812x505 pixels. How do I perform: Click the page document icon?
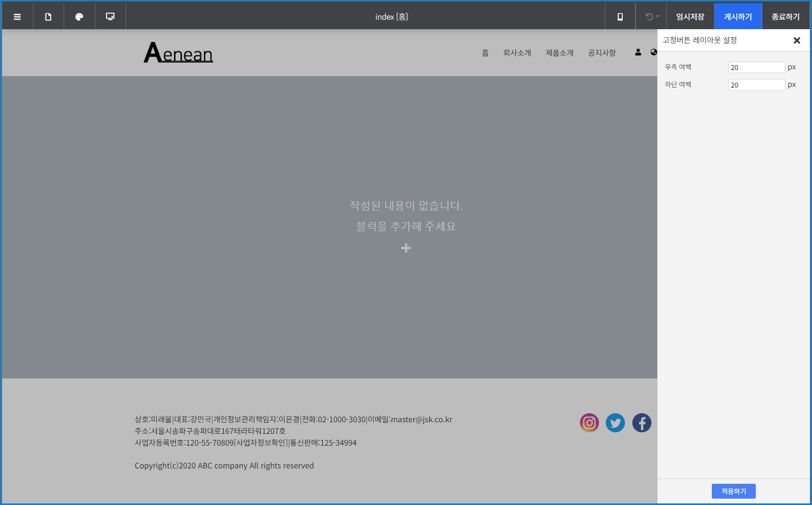48,17
